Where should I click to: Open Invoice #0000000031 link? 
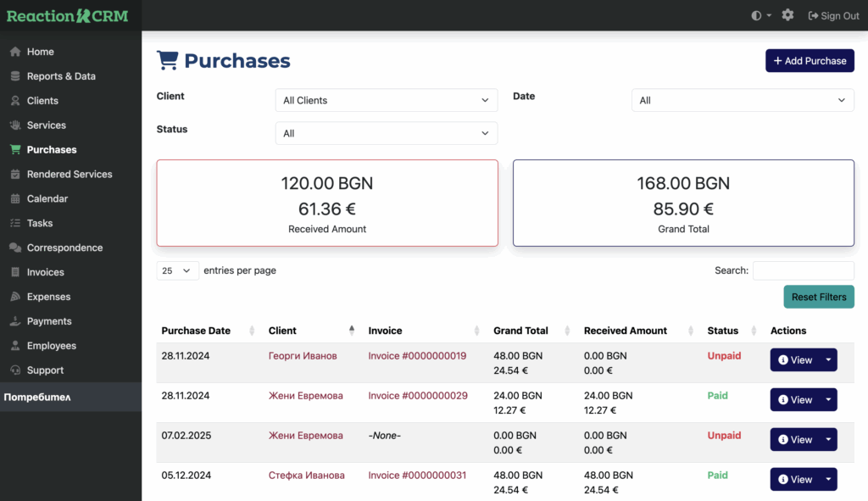pyautogui.click(x=417, y=476)
